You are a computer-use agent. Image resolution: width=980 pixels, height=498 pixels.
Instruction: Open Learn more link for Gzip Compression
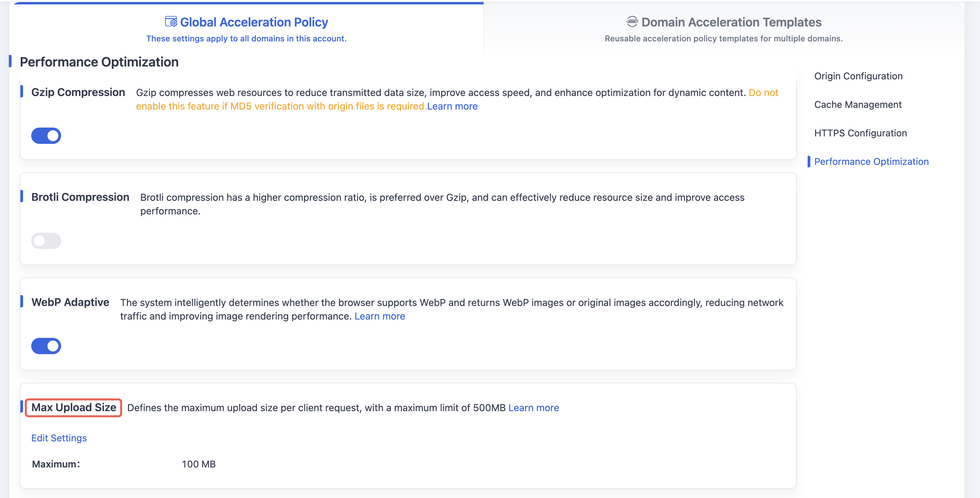(x=452, y=106)
